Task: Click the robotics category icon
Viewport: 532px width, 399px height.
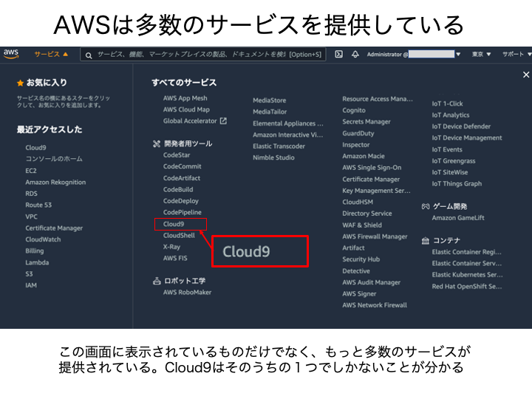Action: [x=157, y=281]
